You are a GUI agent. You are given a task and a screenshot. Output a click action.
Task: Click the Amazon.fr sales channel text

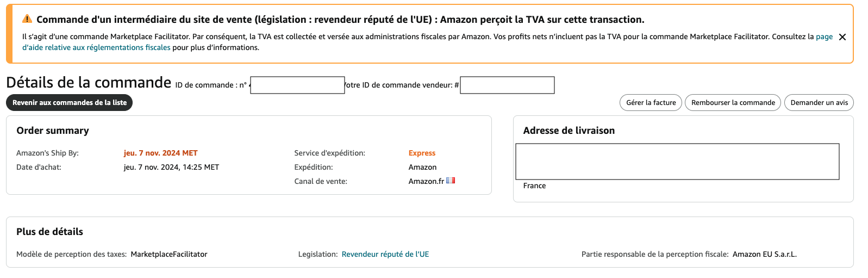point(426,181)
